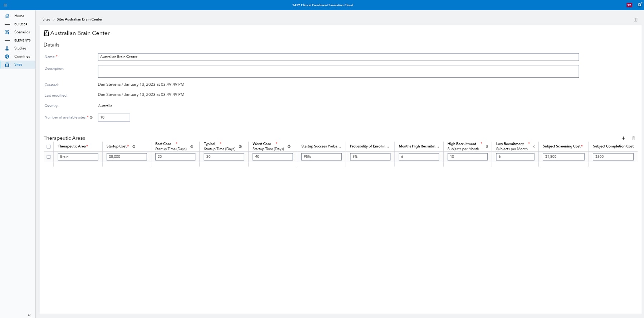Open Countries from the sidebar

click(x=22, y=57)
